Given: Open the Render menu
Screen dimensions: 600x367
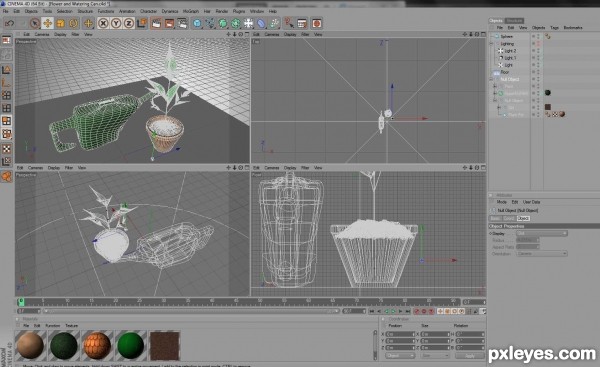Looking at the screenshot, I should tap(222, 11).
